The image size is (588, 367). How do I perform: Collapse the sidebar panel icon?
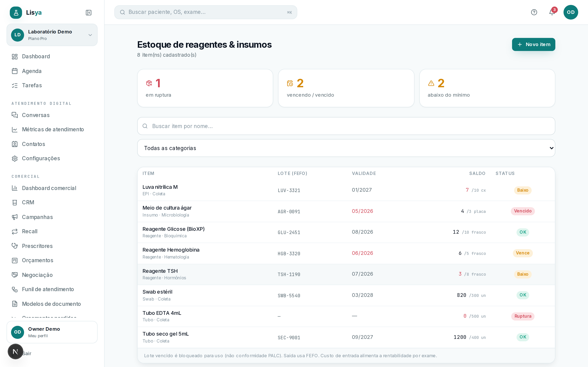(x=88, y=13)
